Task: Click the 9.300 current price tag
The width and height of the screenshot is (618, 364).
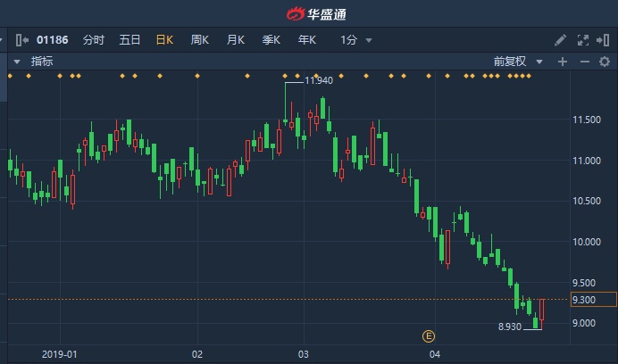Action: point(593,300)
